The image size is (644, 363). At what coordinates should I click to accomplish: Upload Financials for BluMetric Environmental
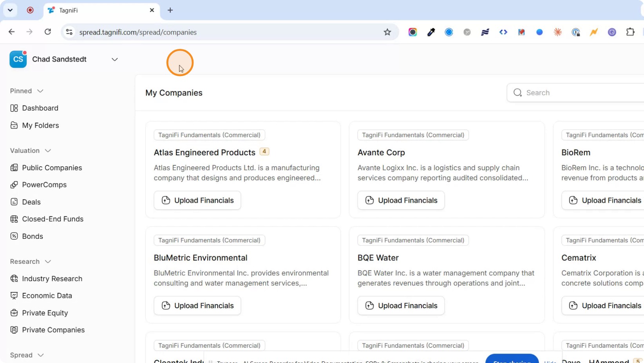pos(197,306)
